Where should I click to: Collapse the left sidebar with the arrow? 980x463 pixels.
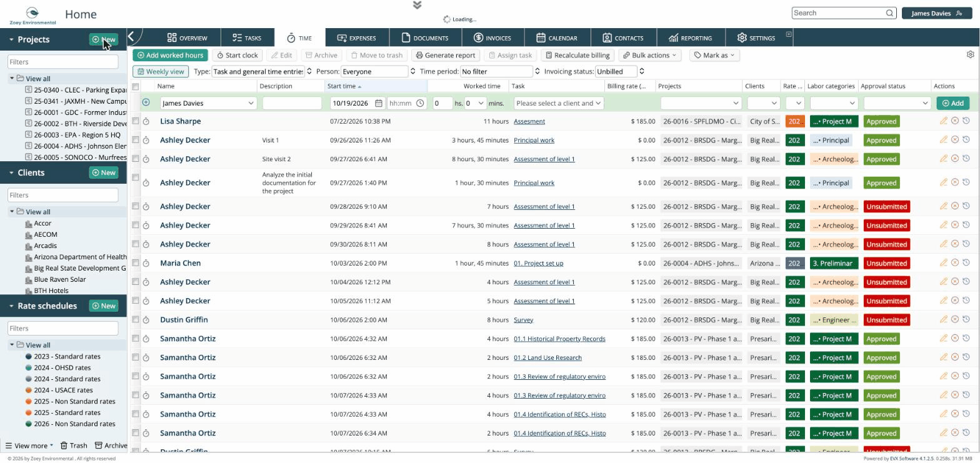[x=131, y=37]
